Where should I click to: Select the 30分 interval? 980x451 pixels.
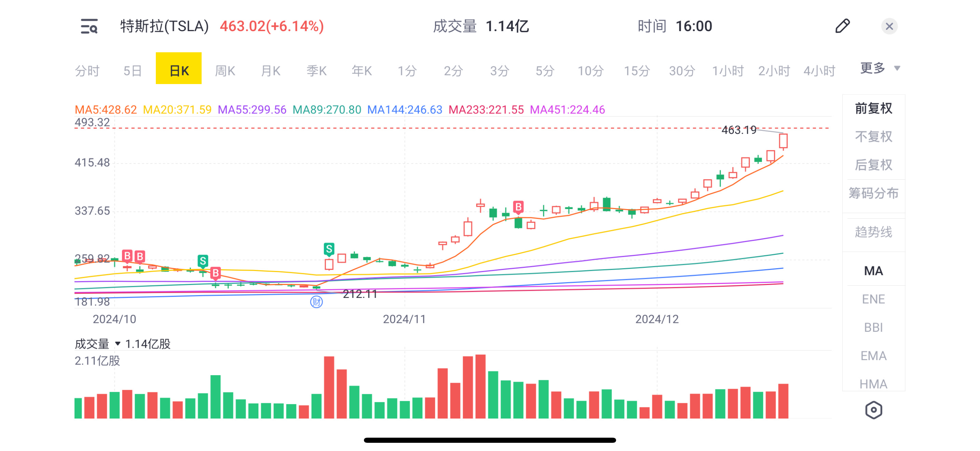(x=682, y=71)
